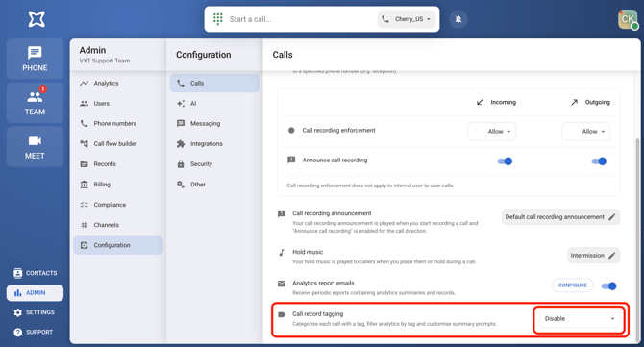Click the Call flow builder icon
The image size is (644, 347).
pos(85,144)
